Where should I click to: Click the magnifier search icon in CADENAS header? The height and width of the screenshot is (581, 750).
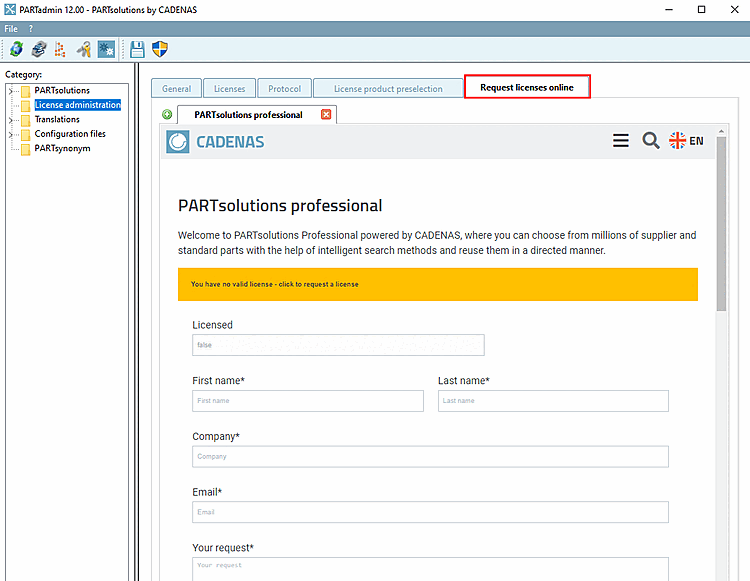650,141
